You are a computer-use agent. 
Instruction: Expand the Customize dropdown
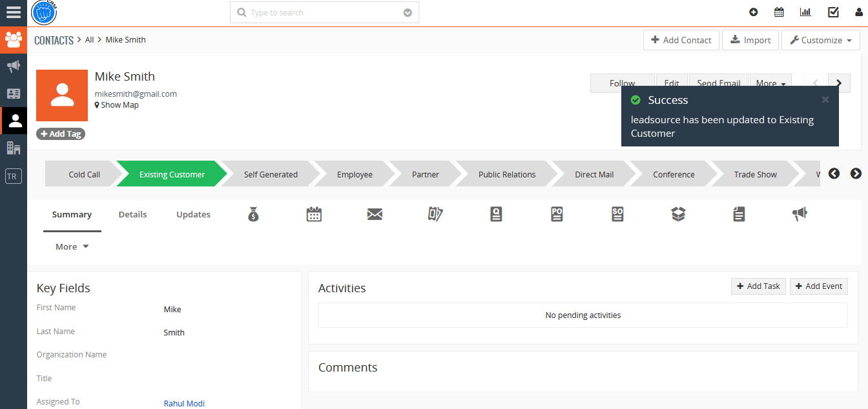pos(820,40)
